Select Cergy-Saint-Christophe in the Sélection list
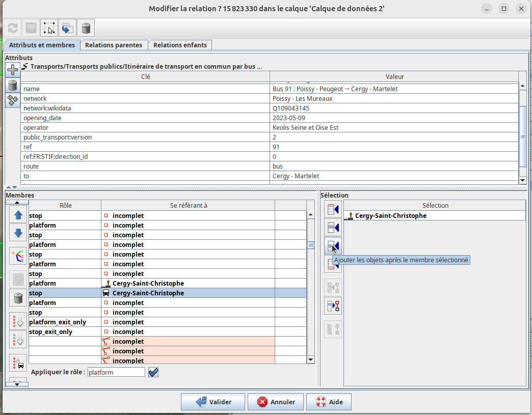 click(x=435, y=215)
